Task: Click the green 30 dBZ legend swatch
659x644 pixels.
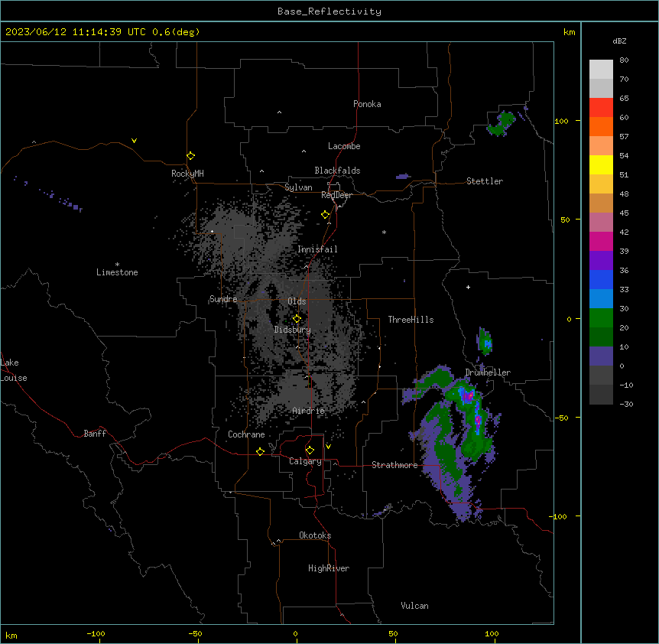Action: click(601, 318)
